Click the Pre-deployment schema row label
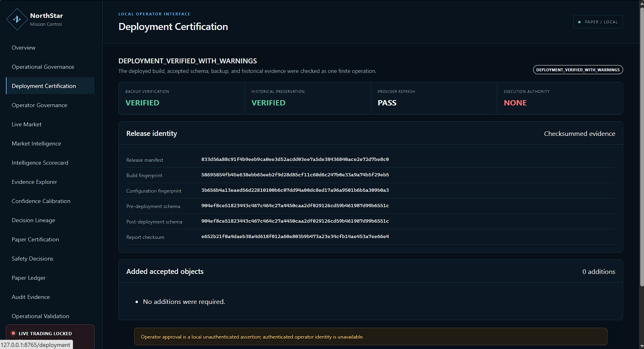 (x=153, y=206)
